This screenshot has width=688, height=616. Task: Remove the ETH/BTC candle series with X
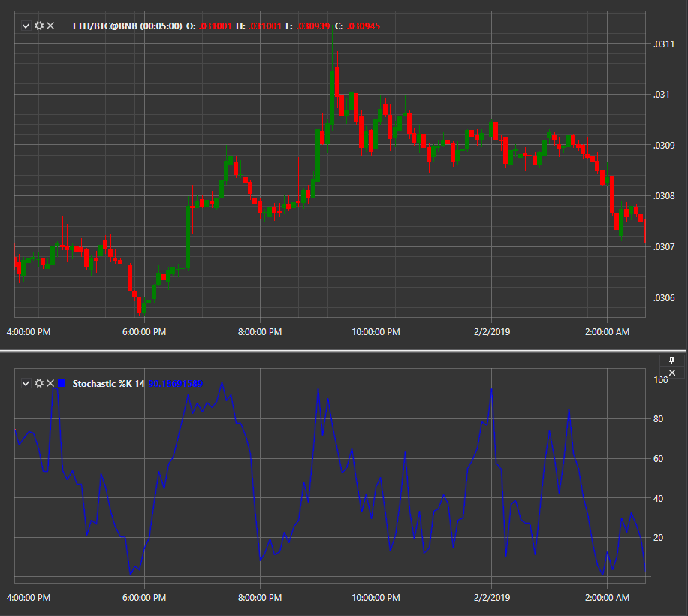click(50, 26)
